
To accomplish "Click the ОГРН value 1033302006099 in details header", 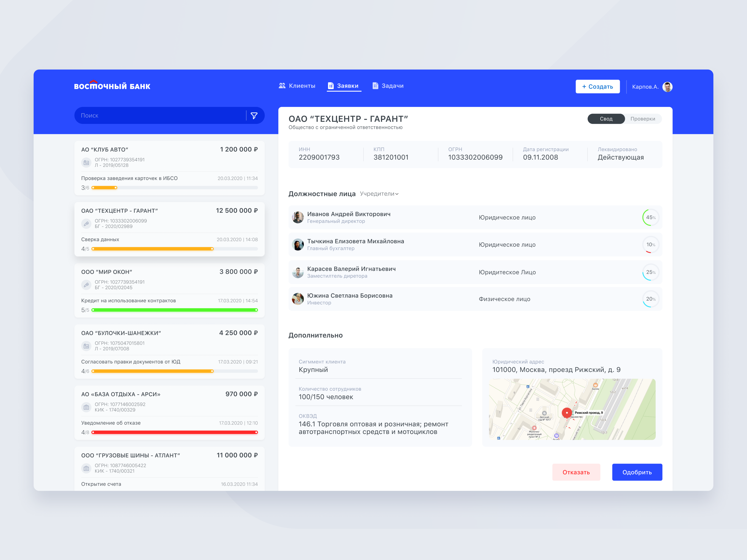I will pos(475,157).
